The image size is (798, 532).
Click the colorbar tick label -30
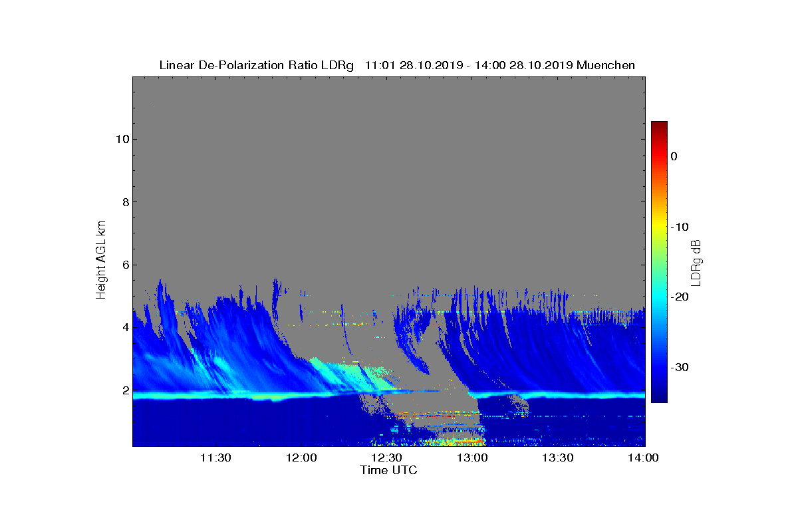click(x=679, y=367)
